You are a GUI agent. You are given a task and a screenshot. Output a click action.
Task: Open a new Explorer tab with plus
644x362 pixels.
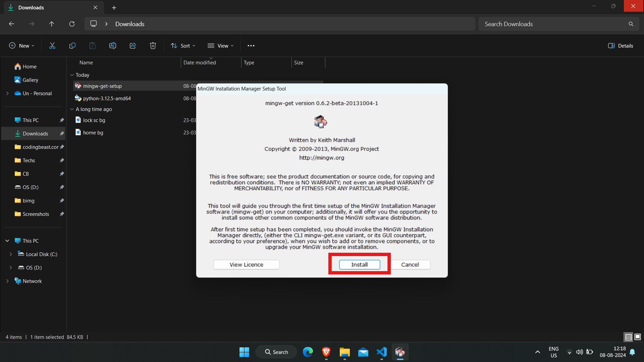114,7
